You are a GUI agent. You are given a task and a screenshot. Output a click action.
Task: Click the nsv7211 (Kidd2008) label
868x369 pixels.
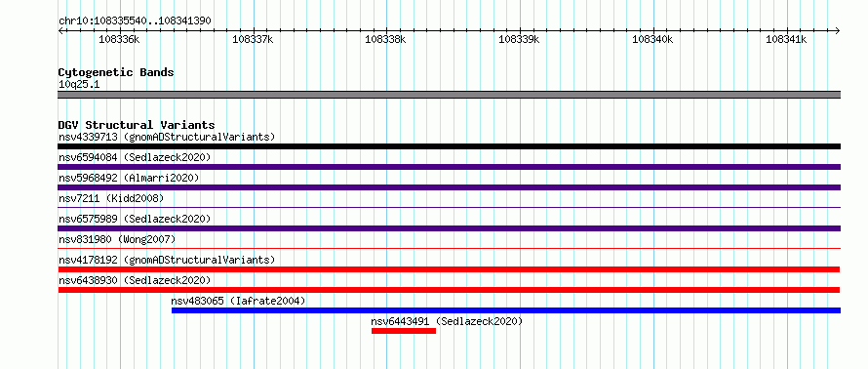[111, 198]
